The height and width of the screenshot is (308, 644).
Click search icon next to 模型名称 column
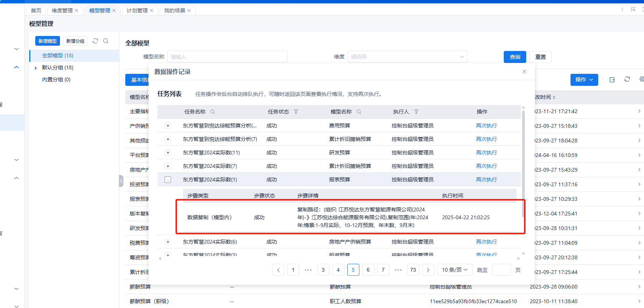[359, 112]
